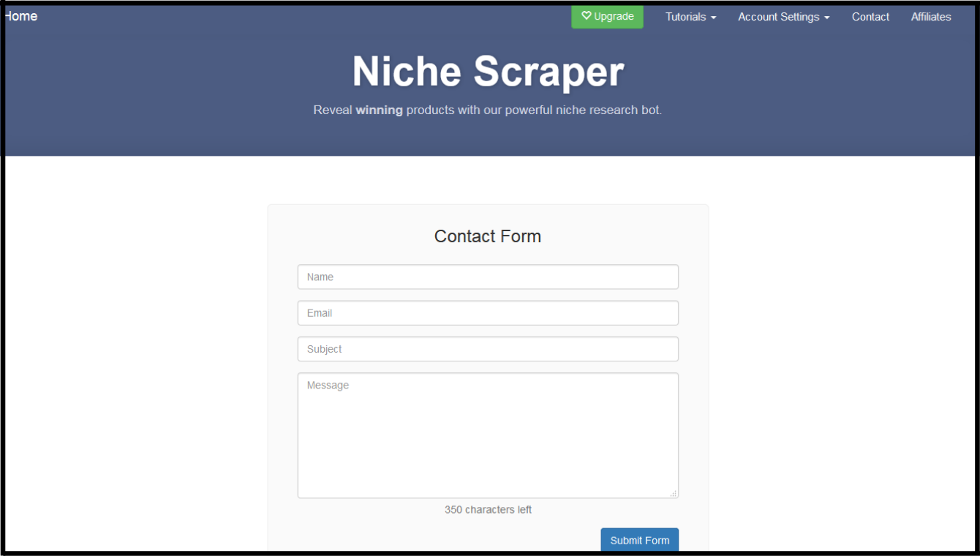Click into the Subject field
The image size is (980, 556).
[x=488, y=349]
